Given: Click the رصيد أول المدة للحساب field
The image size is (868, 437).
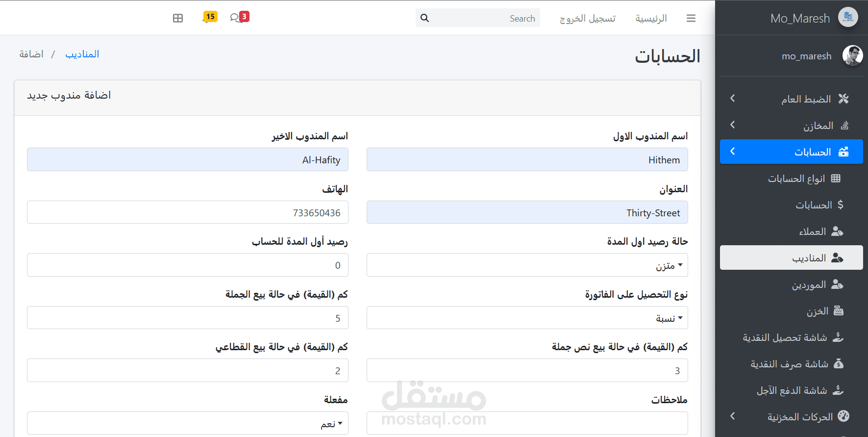Looking at the screenshot, I should pyautogui.click(x=188, y=265).
